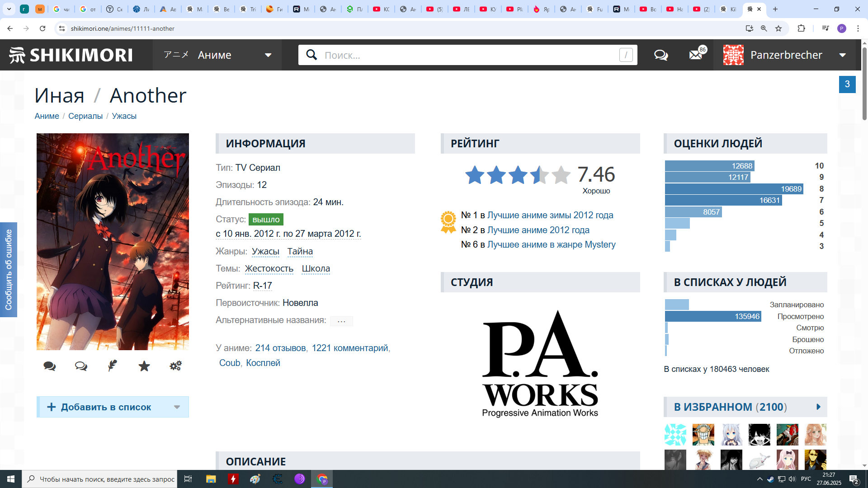Open the gears settings icon under poster
This screenshot has height=488, width=868.
(175, 366)
